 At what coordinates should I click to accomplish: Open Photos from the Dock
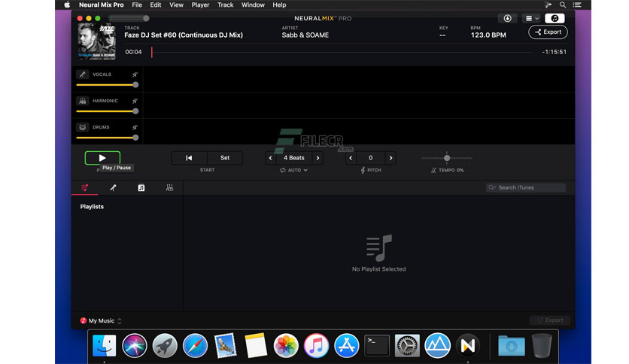pos(286,345)
